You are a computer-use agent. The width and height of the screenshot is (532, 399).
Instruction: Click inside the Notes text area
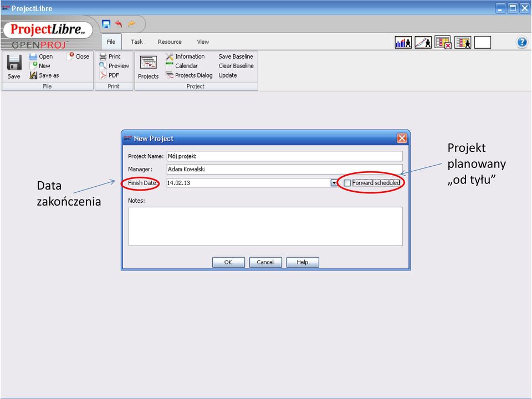265,226
